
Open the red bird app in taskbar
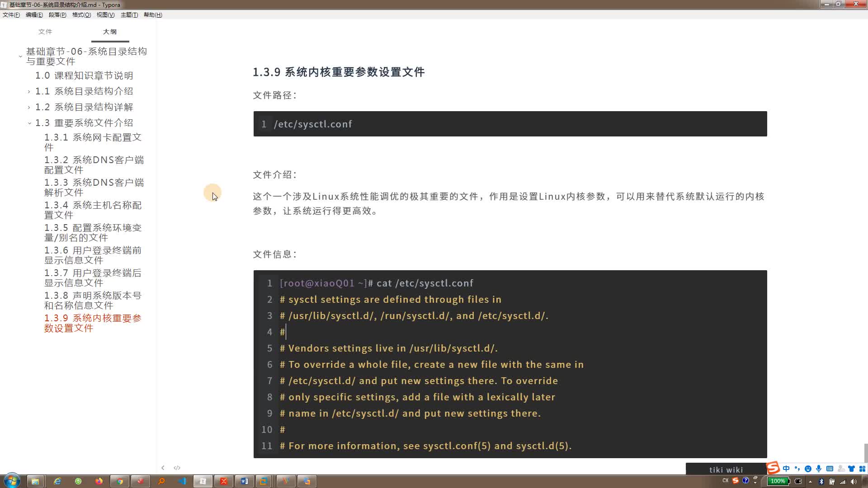click(141, 481)
